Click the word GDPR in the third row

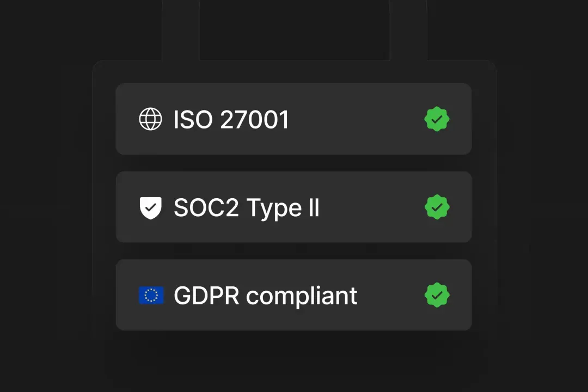206,295
